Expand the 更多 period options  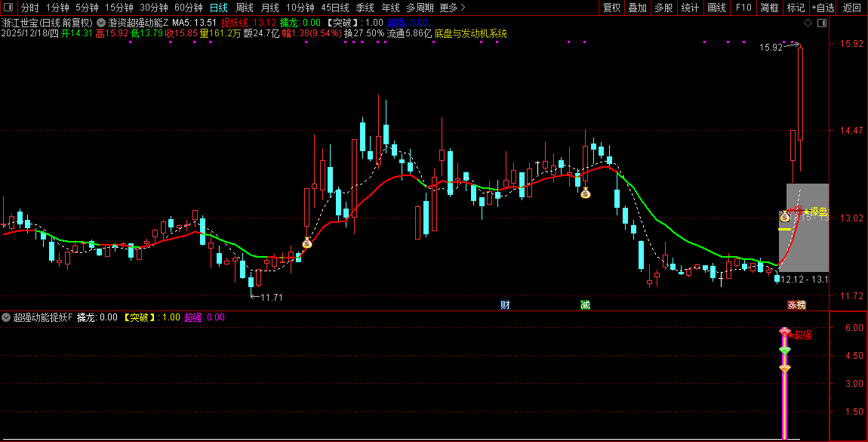(452, 8)
